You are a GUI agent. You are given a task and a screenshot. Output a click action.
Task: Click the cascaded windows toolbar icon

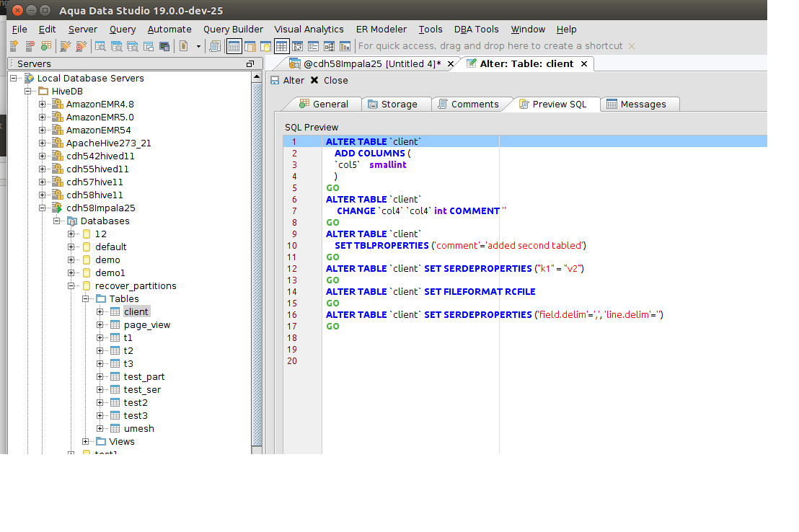point(149,46)
